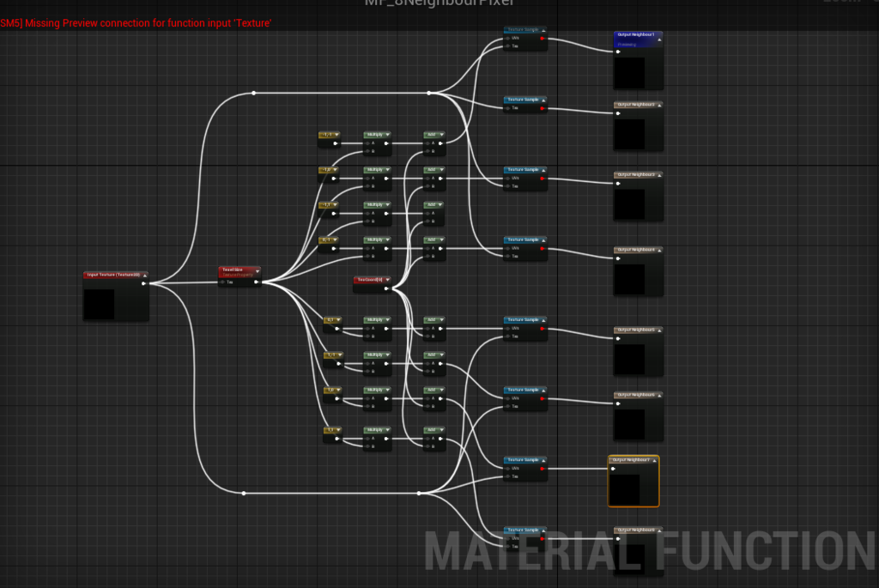
Task: Click output pin of Multiply fed by 0,-1
Action: point(386,248)
